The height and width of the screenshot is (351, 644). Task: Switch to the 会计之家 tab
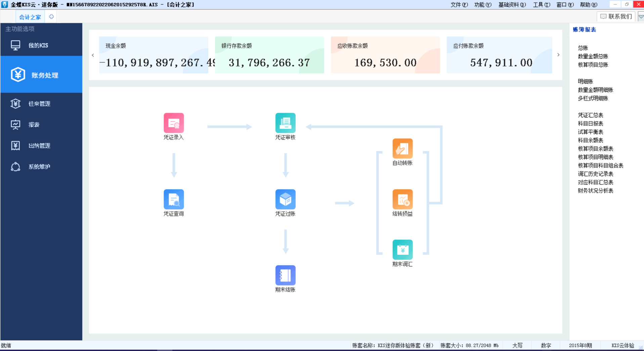(30, 17)
